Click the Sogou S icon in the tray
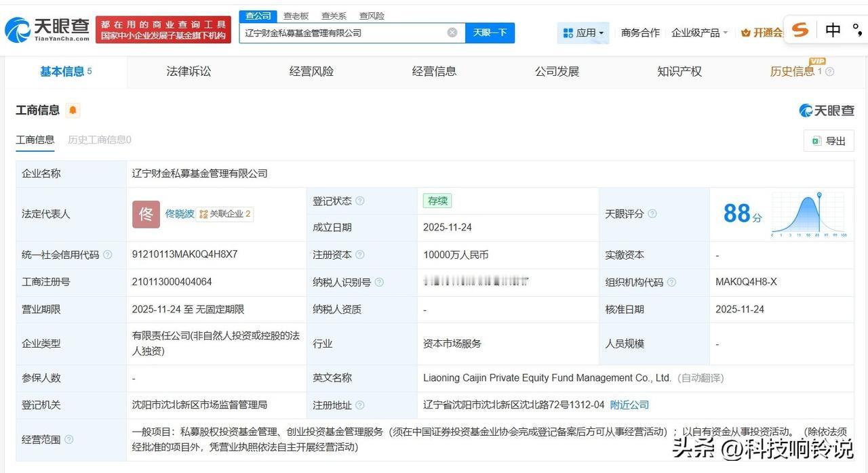The width and height of the screenshot is (868, 473). [x=799, y=30]
